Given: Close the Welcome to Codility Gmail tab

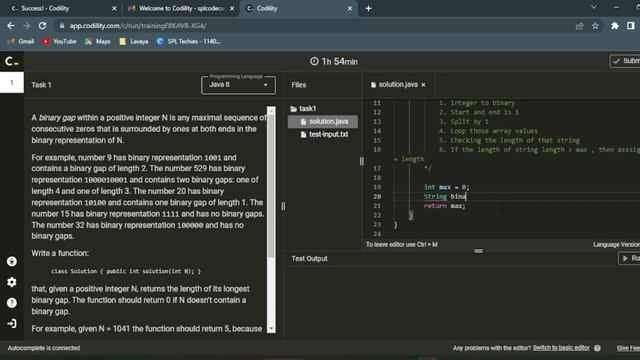Looking at the screenshot, I should pos(232,8).
